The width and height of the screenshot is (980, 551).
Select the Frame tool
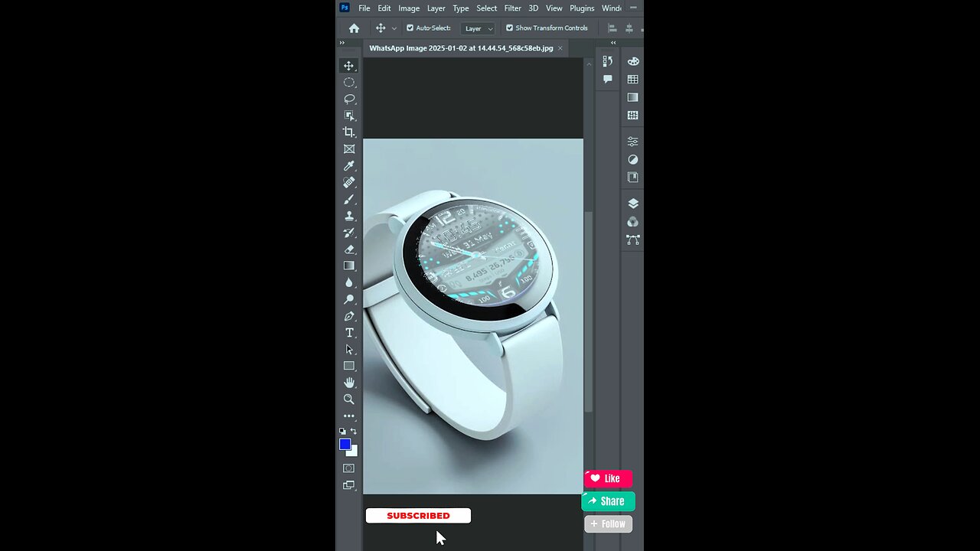349,149
